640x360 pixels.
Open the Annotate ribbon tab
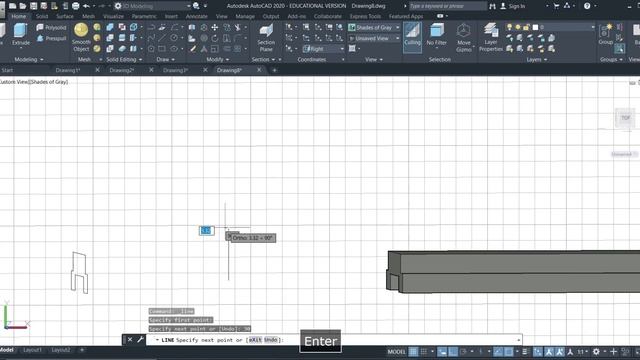[196, 16]
